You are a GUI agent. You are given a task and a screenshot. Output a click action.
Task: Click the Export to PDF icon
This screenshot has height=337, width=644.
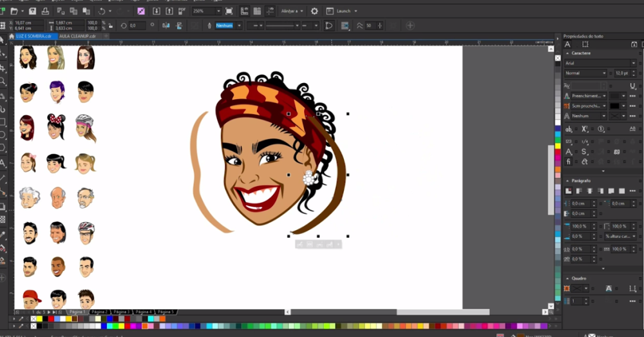click(x=182, y=11)
